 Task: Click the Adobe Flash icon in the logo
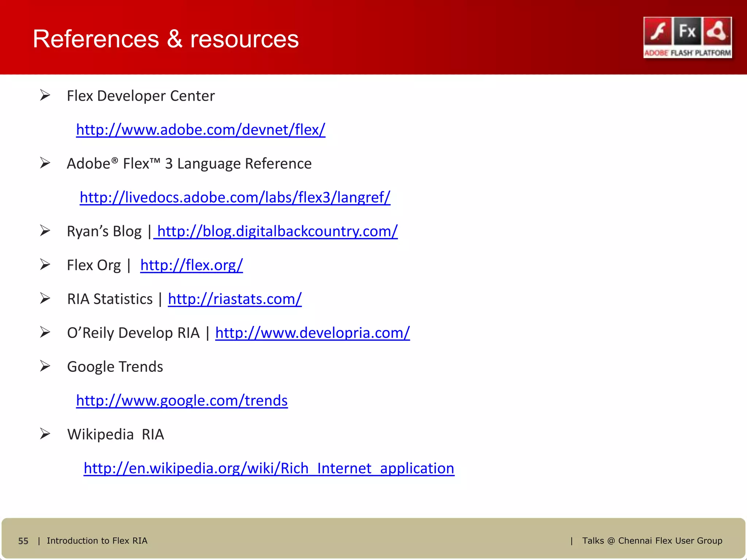click(658, 31)
